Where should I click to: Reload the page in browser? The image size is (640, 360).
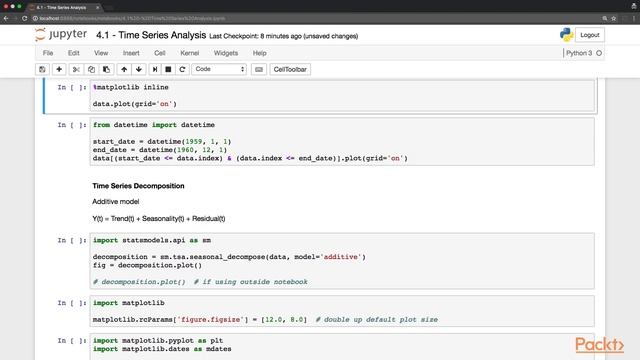pos(24,18)
